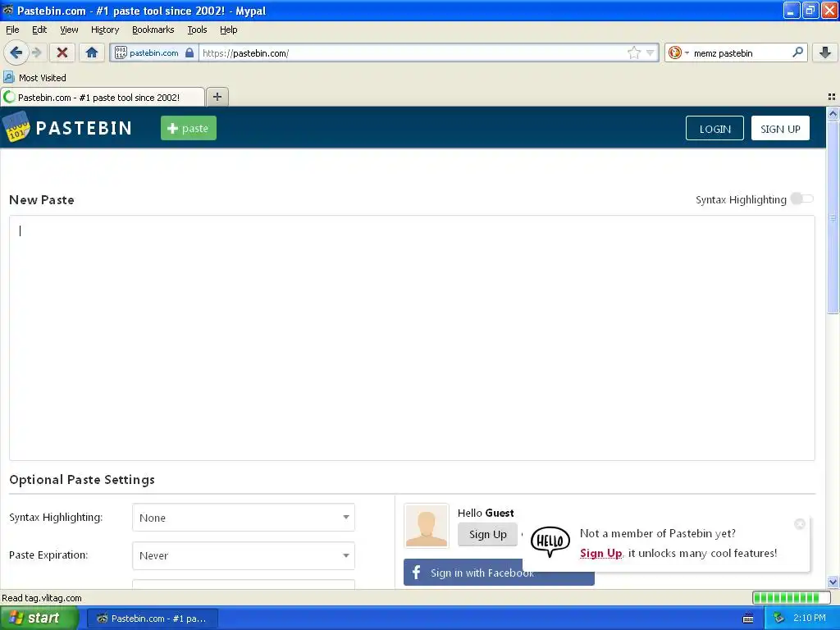Go back with the browser Back arrow

16,52
